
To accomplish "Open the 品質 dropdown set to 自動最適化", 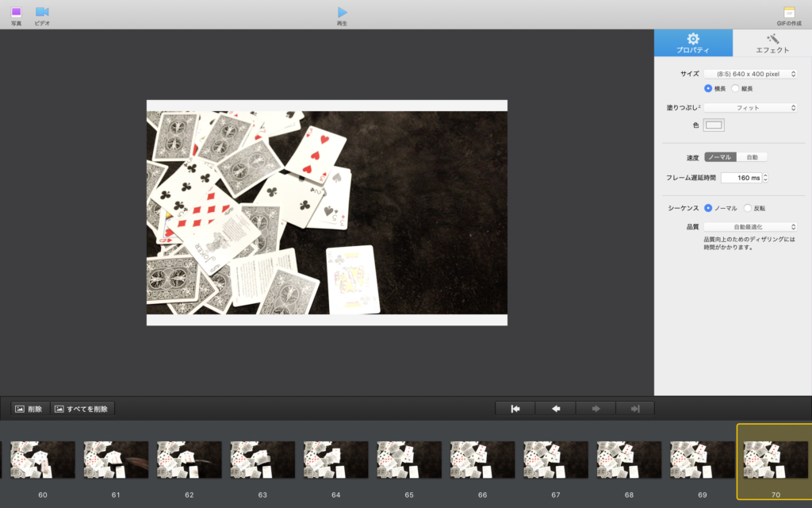I will pyautogui.click(x=750, y=227).
